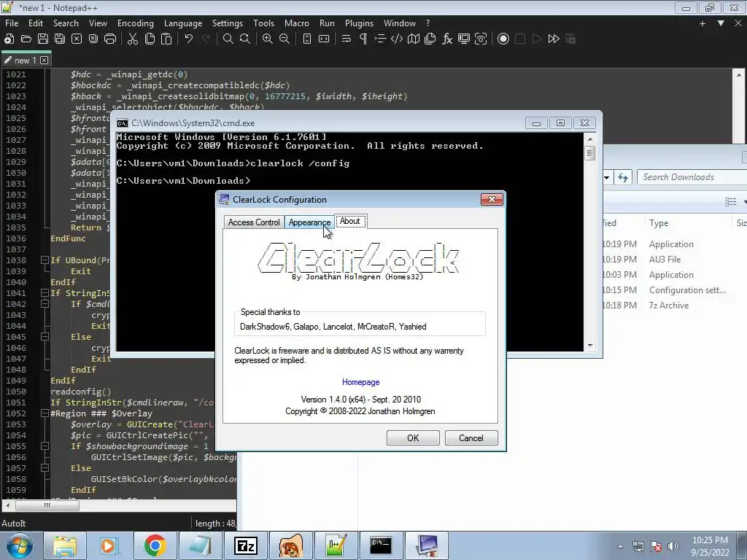Click the cmd window scroll up arrow
This screenshot has width=747, height=560.
tap(589, 139)
